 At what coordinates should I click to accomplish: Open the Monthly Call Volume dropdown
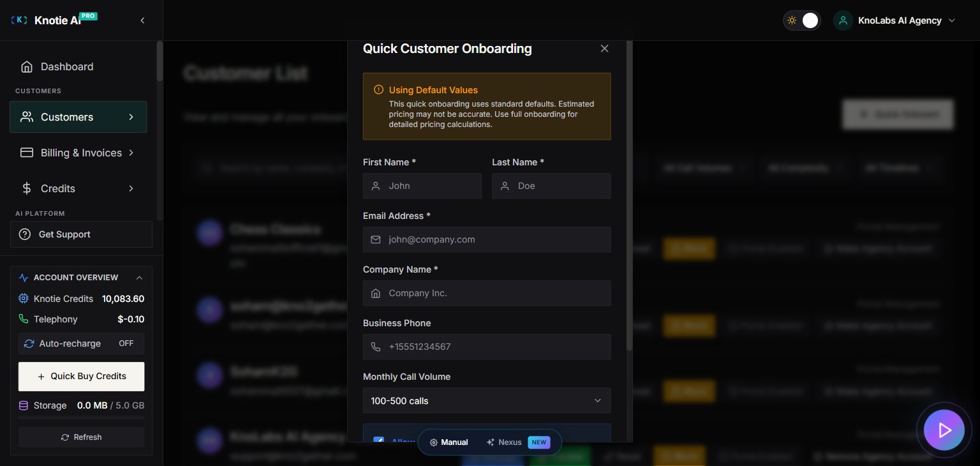pyautogui.click(x=487, y=401)
